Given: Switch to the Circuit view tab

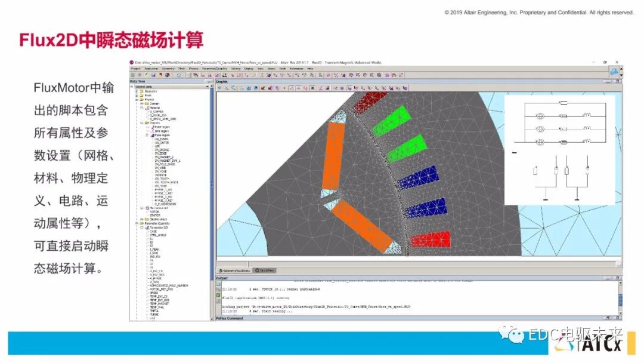Looking at the screenshot, I should click(x=265, y=270).
